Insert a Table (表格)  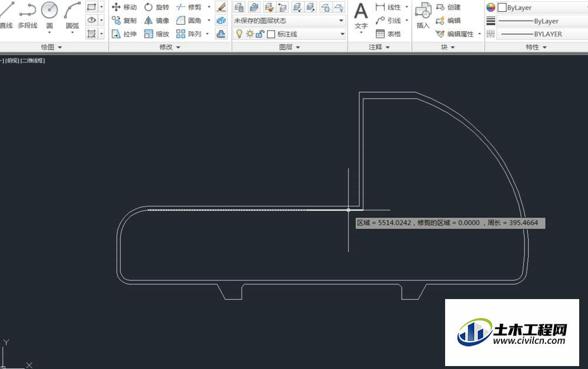387,34
